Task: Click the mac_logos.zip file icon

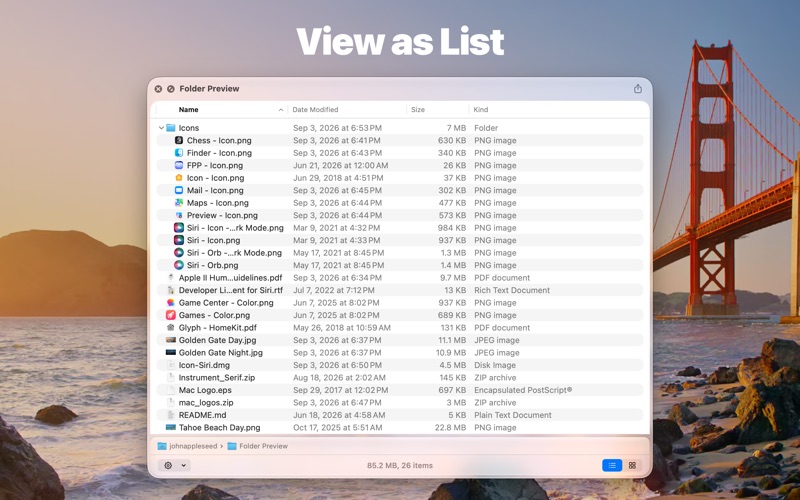Action: [171, 403]
